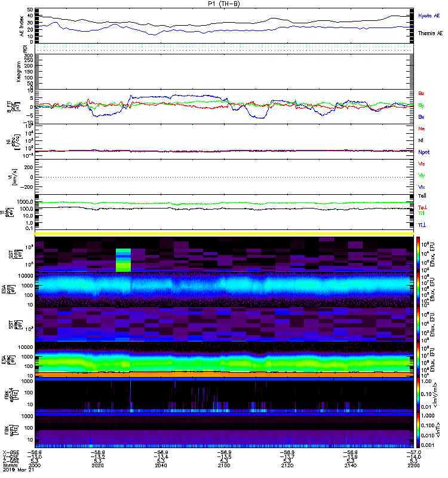The image size is (448, 478).
Task: Click the 2200 time tick label
Action: pyautogui.click(x=413, y=465)
